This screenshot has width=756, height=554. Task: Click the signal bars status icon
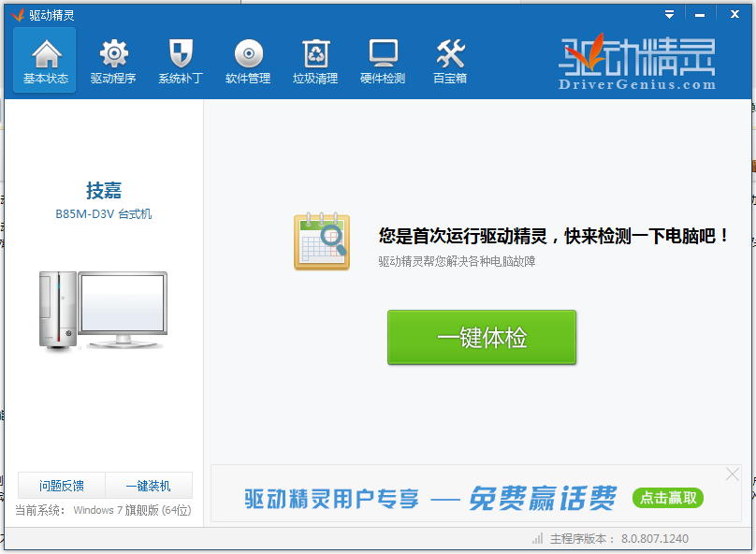(538, 538)
